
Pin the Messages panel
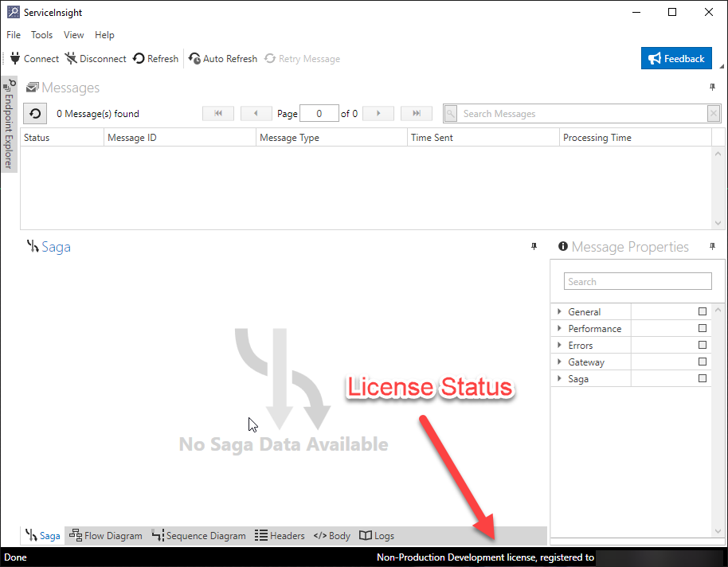coord(712,88)
